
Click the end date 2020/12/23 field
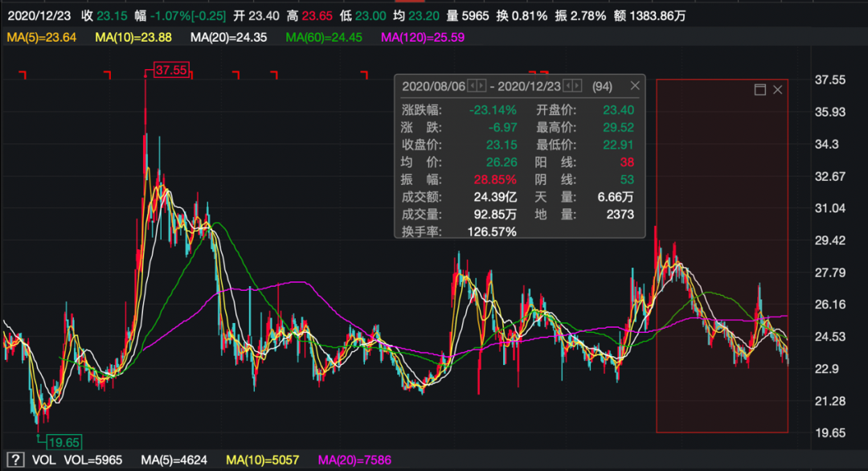click(x=529, y=86)
